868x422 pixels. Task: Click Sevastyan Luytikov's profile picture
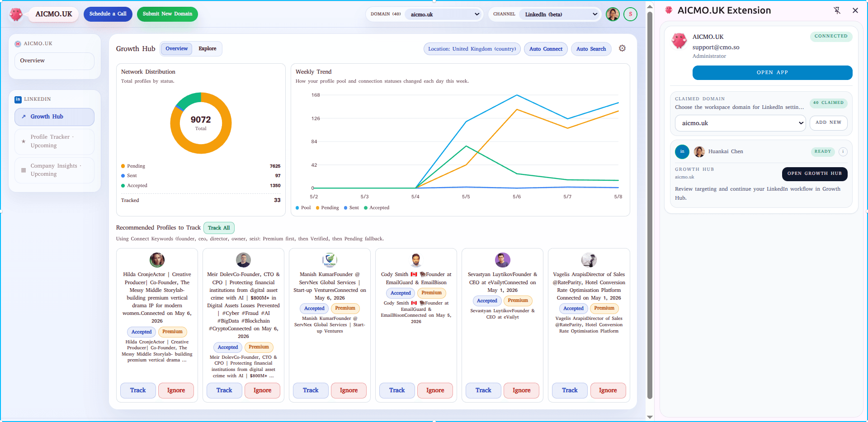point(502,260)
